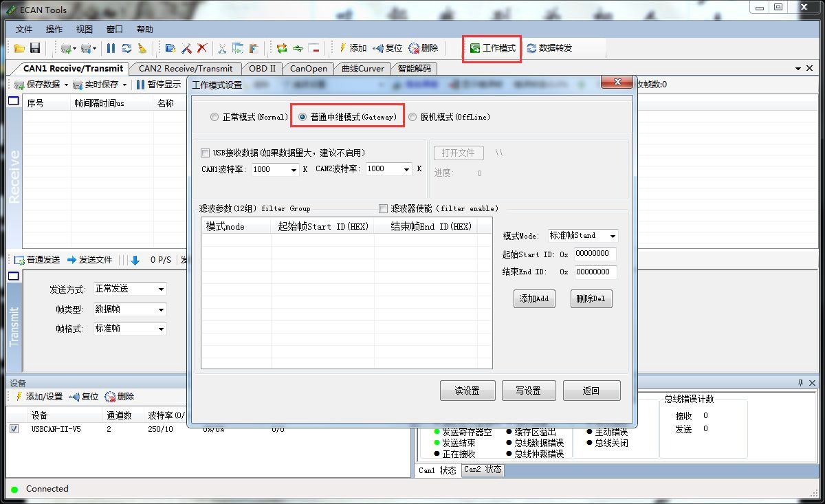Enable the USB接收数据 checkbox

[206, 153]
